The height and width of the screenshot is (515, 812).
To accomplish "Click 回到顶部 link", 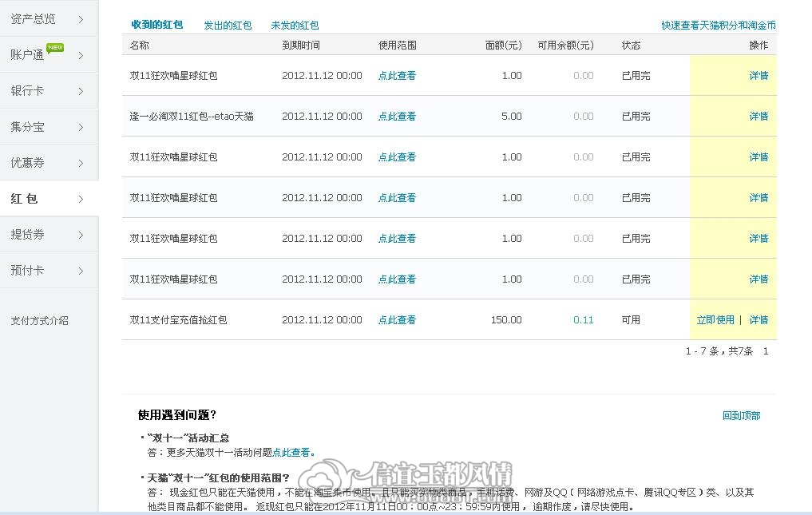I will 742,415.
